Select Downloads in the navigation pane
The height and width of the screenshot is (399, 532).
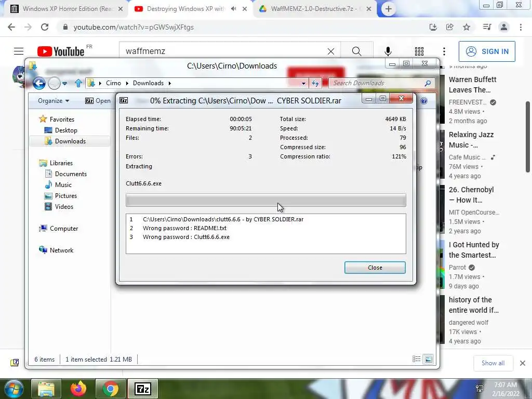click(70, 141)
